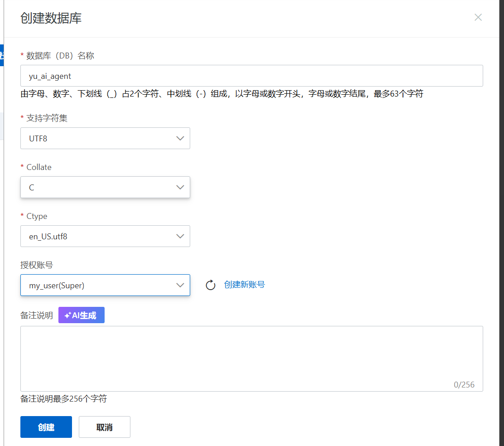This screenshot has width=504, height=446.
Task: Click the Collate field label
Action: click(x=39, y=167)
